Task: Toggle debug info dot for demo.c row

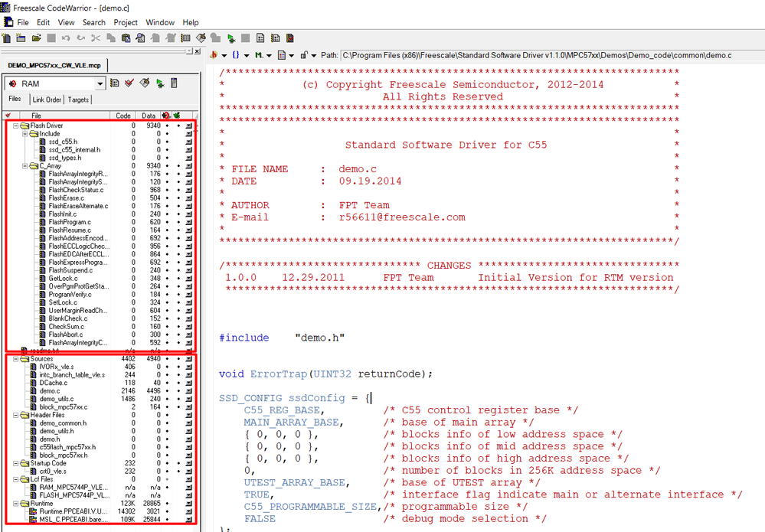Action: 178,391
